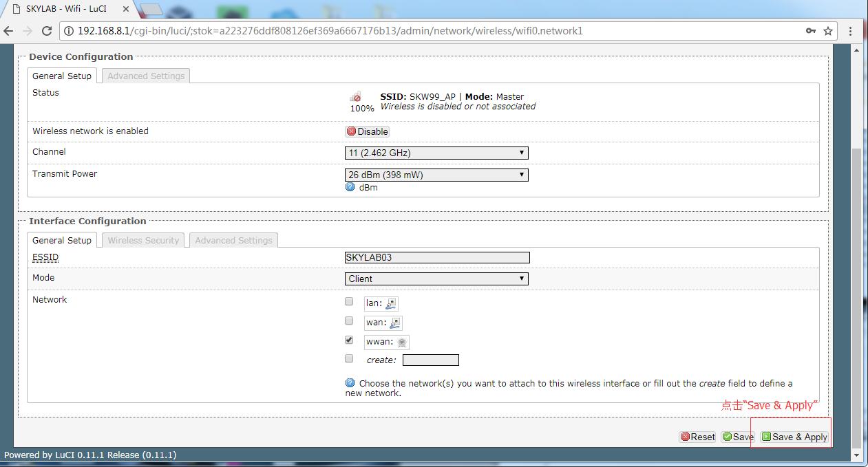Click the wireless signal icon beside wwan
The image size is (868, 467).
[x=401, y=341]
